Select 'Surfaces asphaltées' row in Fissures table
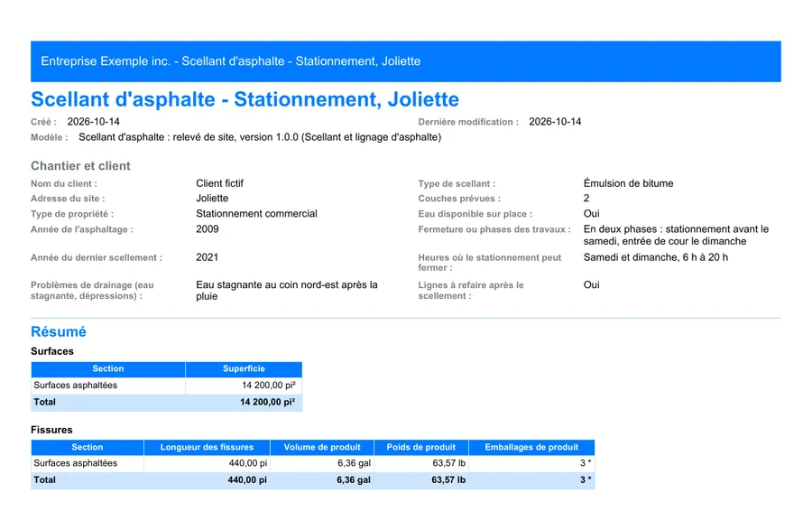 (313, 464)
